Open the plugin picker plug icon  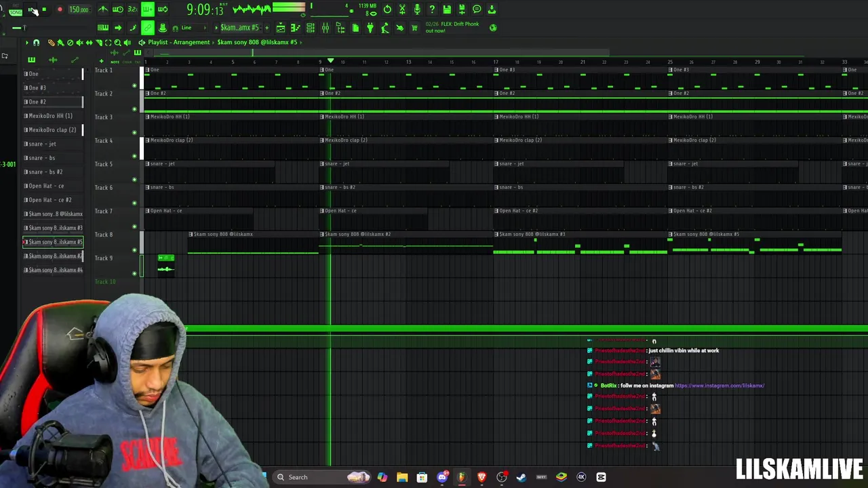[x=370, y=28]
